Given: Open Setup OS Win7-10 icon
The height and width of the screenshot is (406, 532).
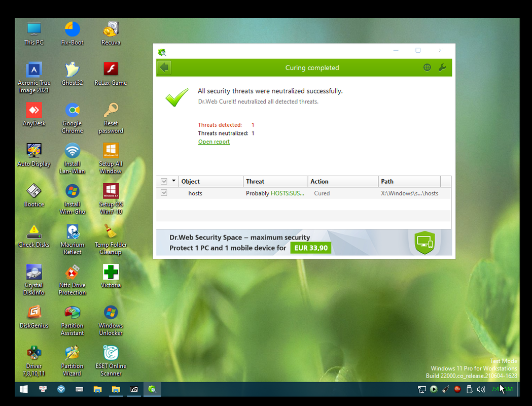Looking at the screenshot, I should pos(111,199).
